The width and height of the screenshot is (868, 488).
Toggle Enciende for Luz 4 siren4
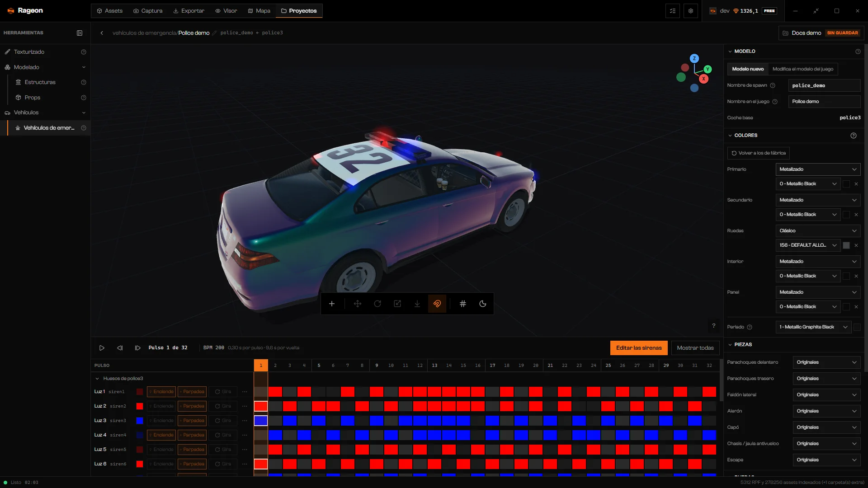click(161, 435)
